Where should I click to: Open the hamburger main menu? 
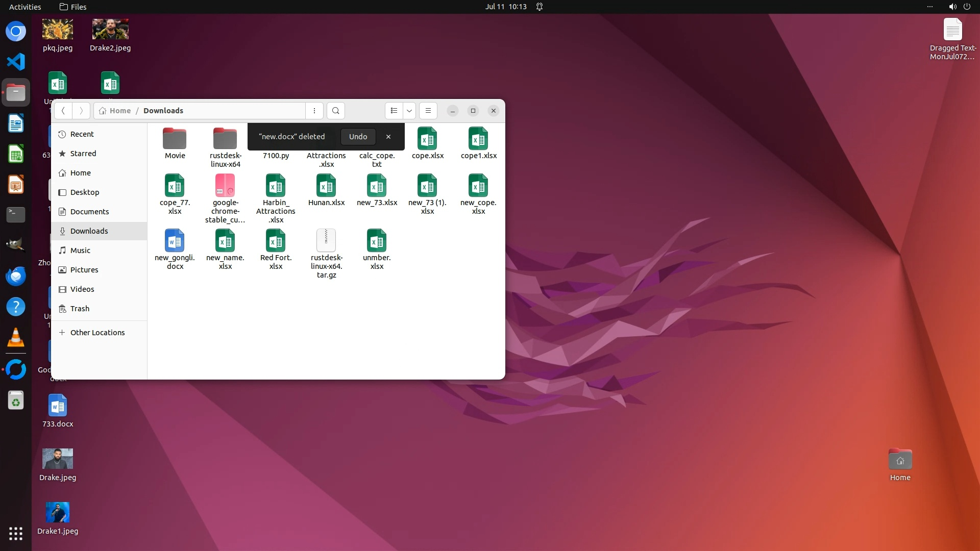pyautogui.click(x=428, y=111)
